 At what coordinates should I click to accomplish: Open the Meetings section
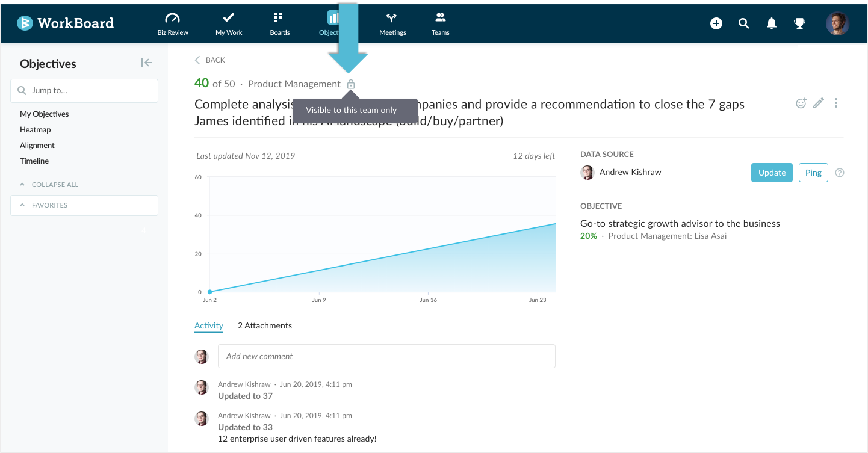[392, 24]
